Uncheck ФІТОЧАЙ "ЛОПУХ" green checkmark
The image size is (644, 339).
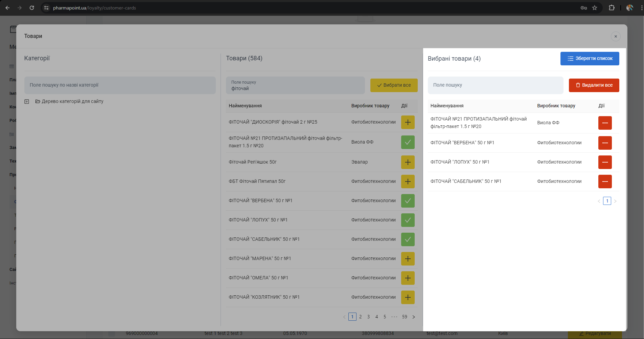click(x=408, y=220)
